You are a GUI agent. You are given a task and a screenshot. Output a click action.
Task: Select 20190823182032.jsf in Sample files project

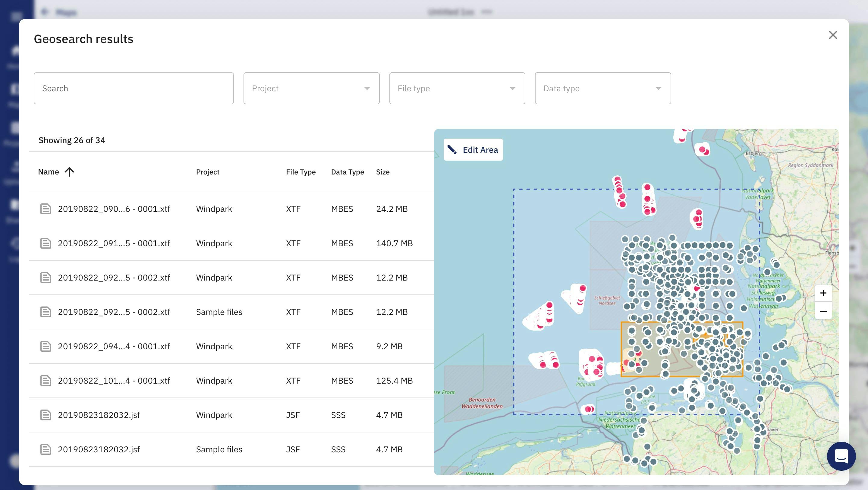[x=99, y=449]
